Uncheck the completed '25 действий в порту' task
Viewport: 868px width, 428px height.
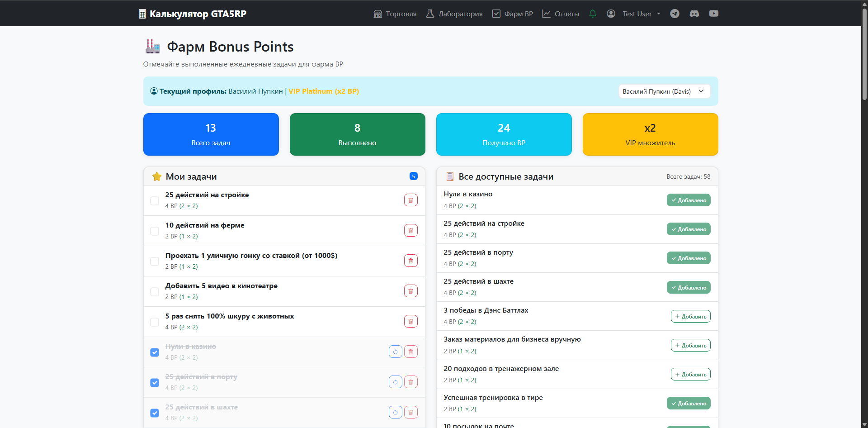(155, 383)
